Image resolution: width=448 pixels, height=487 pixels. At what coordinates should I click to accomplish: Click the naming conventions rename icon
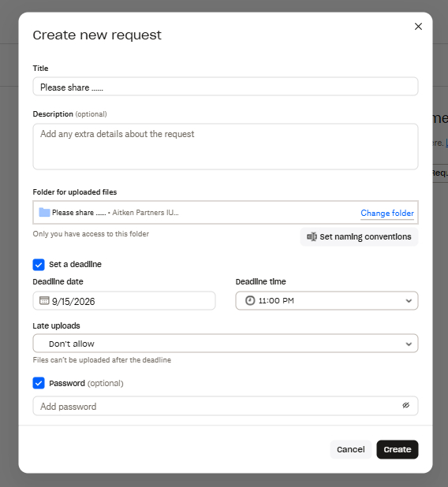click(312, 237)
